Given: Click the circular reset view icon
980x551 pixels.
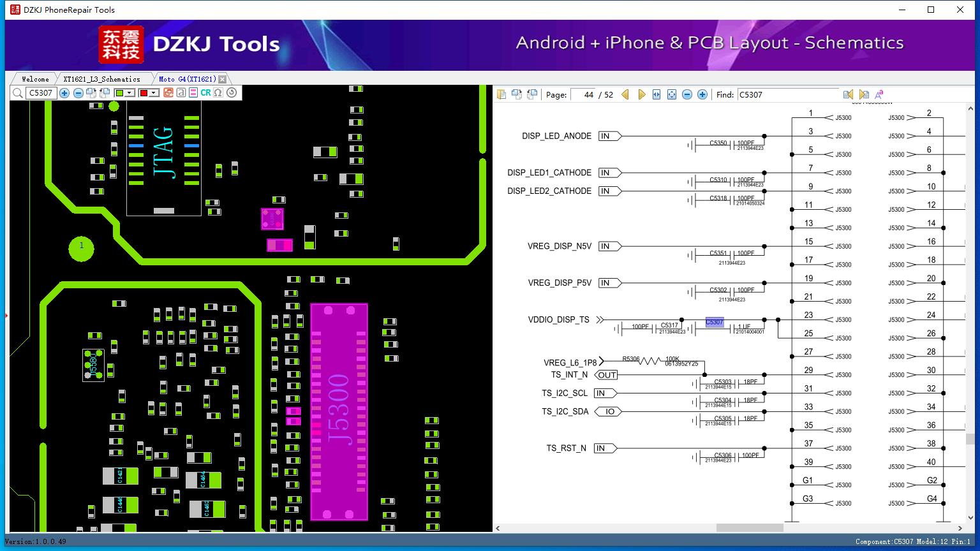Looking at the screenshot, I should click(232, 93).
